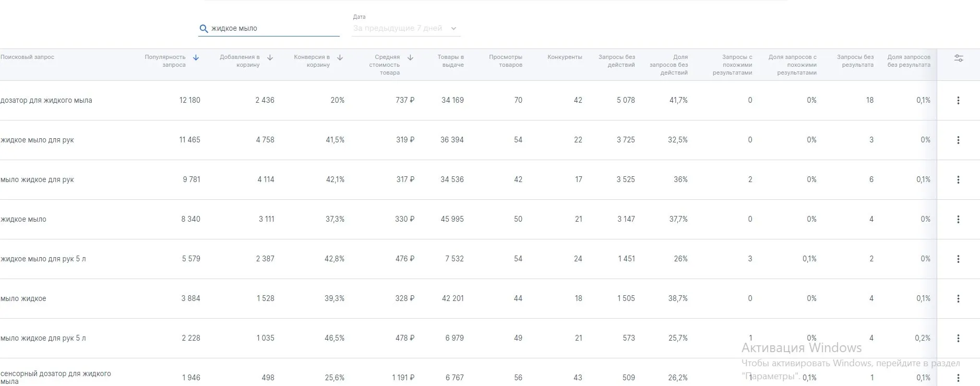Click the popularity value '5 579'
This screenshot has width=980, height=386.
191,259
